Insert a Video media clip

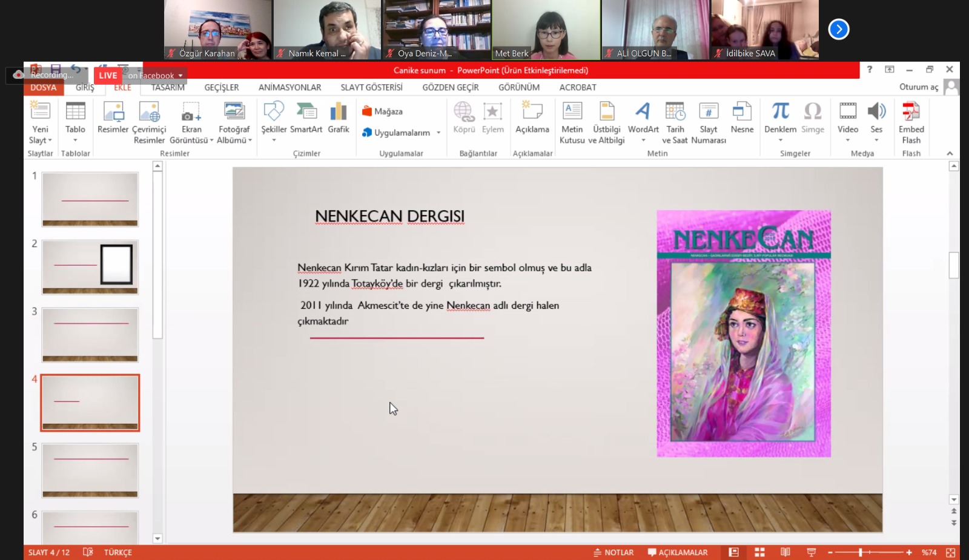coord(848,122)
